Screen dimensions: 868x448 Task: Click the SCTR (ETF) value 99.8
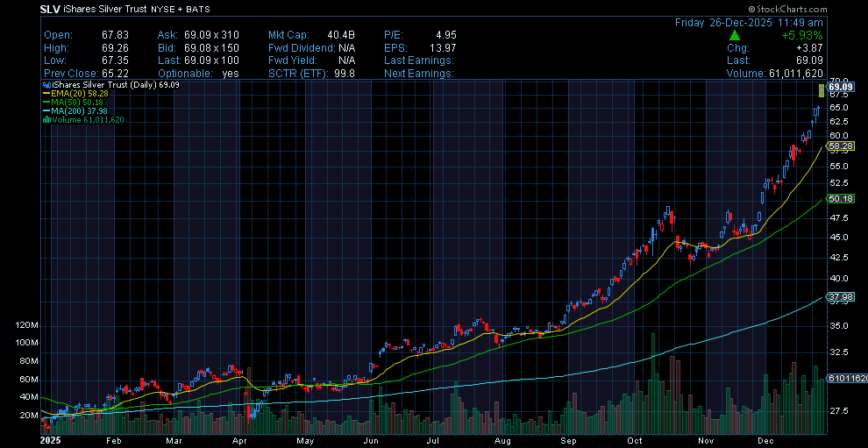(x=345, y=73)
